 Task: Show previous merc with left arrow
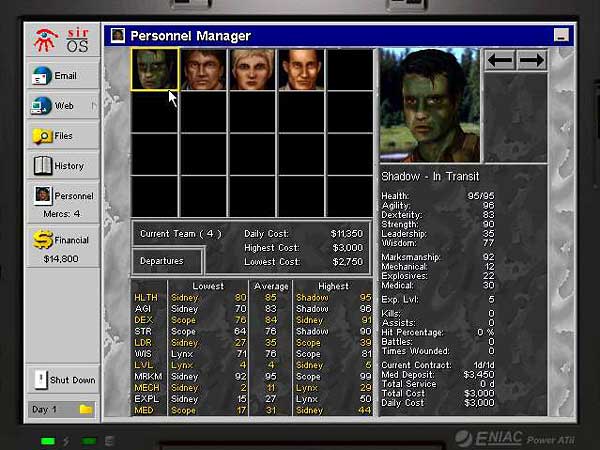501,60
